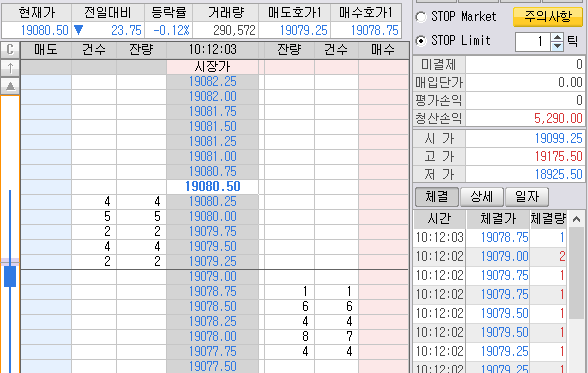Click the blue price range slider handle

pyautogui.click(x=10, y=277)
